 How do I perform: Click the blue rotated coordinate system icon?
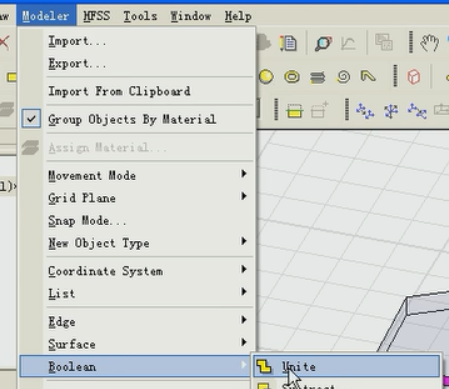(391, 111)
